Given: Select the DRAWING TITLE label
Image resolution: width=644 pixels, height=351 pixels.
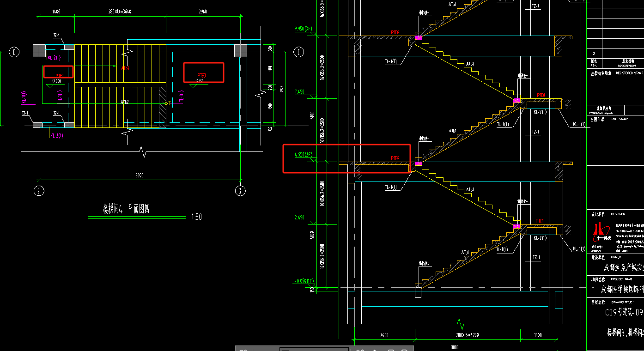Looking at the screenshot, I should (x=622, y=302).
